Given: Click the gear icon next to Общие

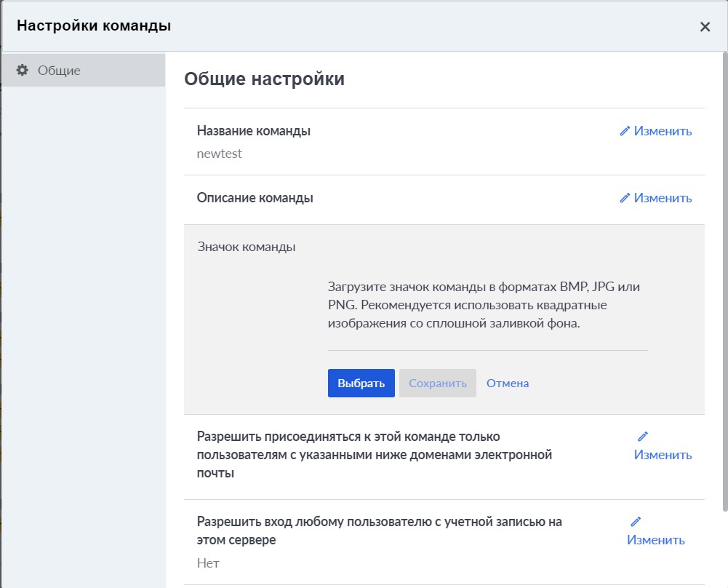Looking at the screenshot, I should click(x=22, y=70).
